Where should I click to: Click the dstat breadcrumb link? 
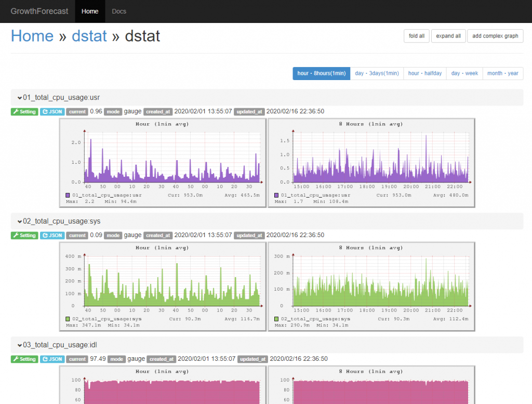point(89,36)
